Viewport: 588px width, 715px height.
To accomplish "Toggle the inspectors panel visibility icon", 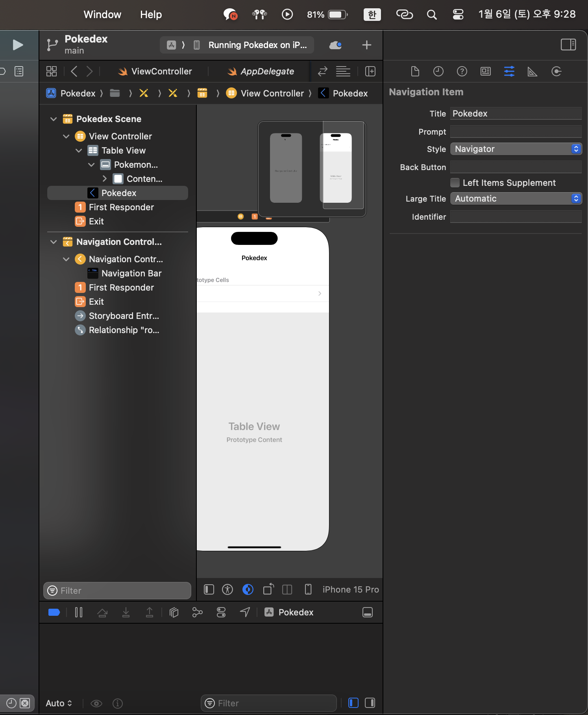I will tap(568, 44).
